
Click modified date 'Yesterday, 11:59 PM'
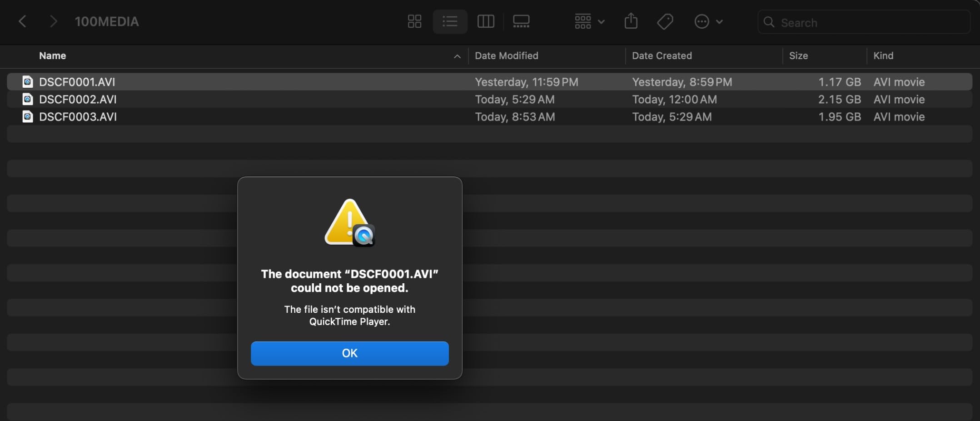[x=527, y=82]
